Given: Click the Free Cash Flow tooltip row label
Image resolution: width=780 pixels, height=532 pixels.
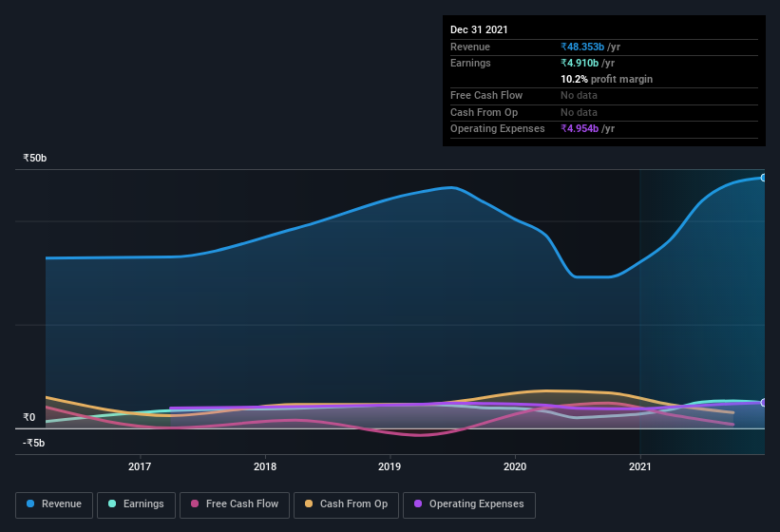Looking at the screenshot, I should point(486,95).
